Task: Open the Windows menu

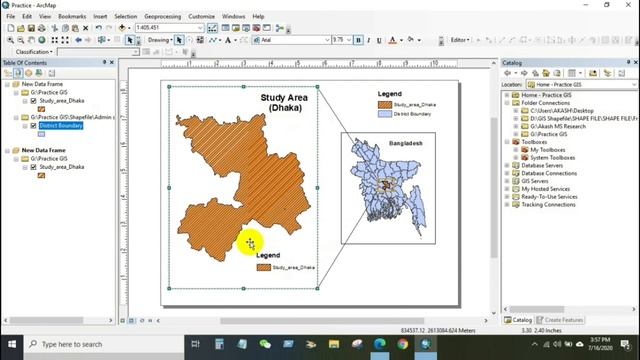Action: (233, 16)
